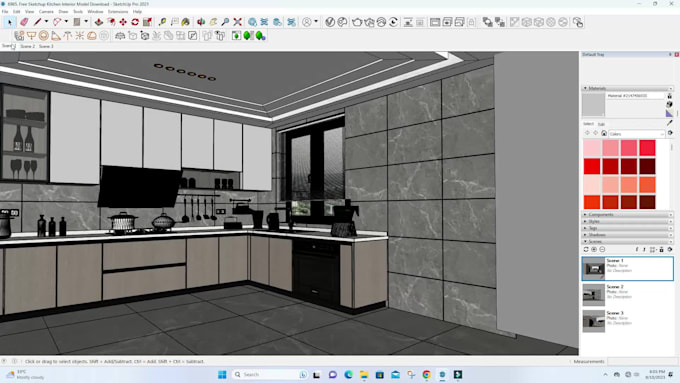Click the Zoom Extents tool
Image resolution: width=680 pixels, height=383 pixels.
coord(237,22)
